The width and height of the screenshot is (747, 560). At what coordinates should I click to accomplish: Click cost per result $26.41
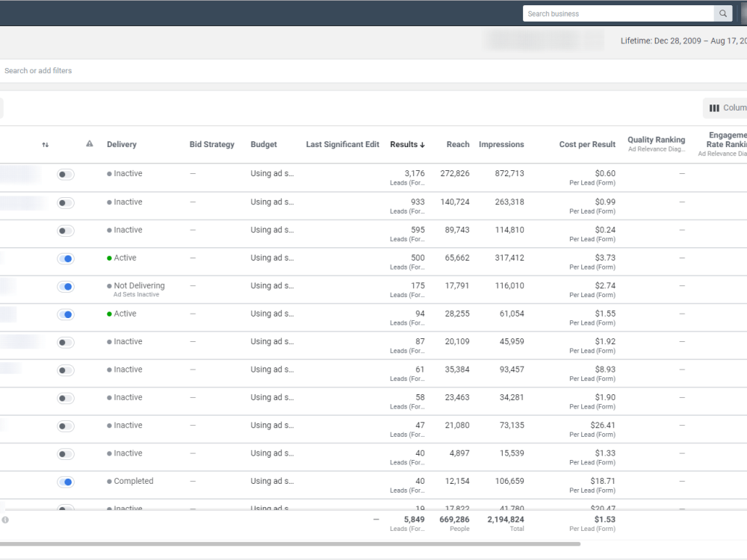click(x=603, y=426)
